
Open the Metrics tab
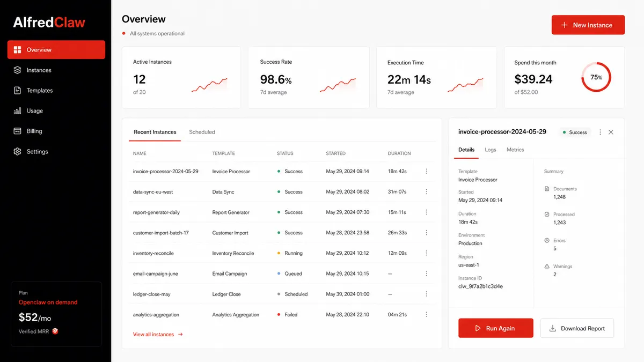pos(515,150)
